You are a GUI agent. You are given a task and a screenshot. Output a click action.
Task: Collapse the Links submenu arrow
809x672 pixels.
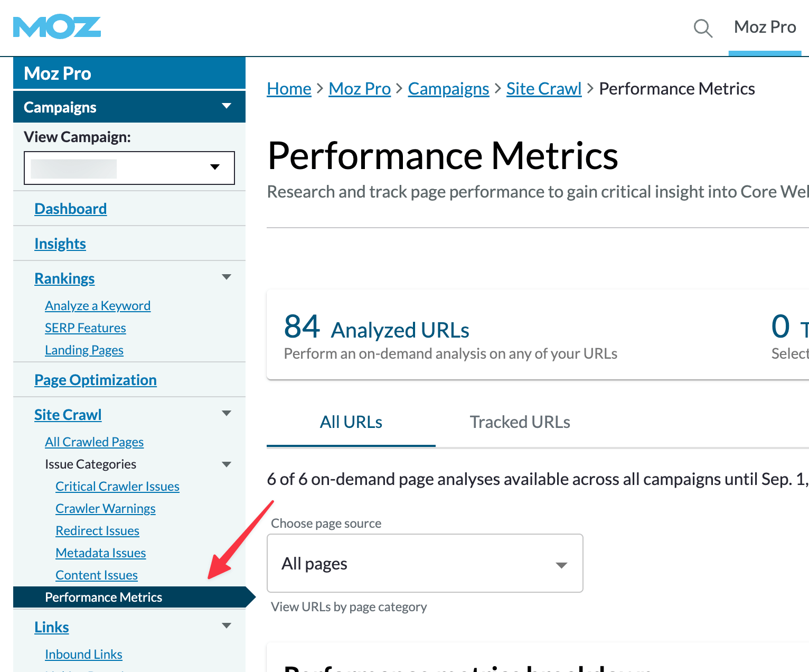pos(227,626)
